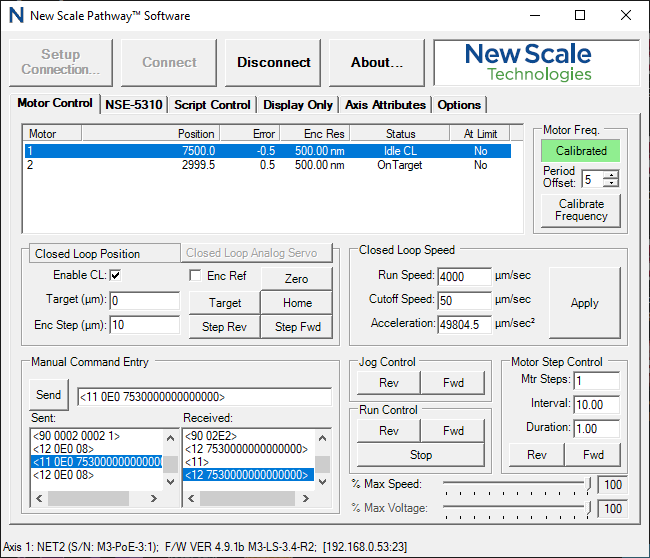The image size is (650, 558).
Task: Click the New Scale app icon in title bar
Action: [x=16, y=16]
